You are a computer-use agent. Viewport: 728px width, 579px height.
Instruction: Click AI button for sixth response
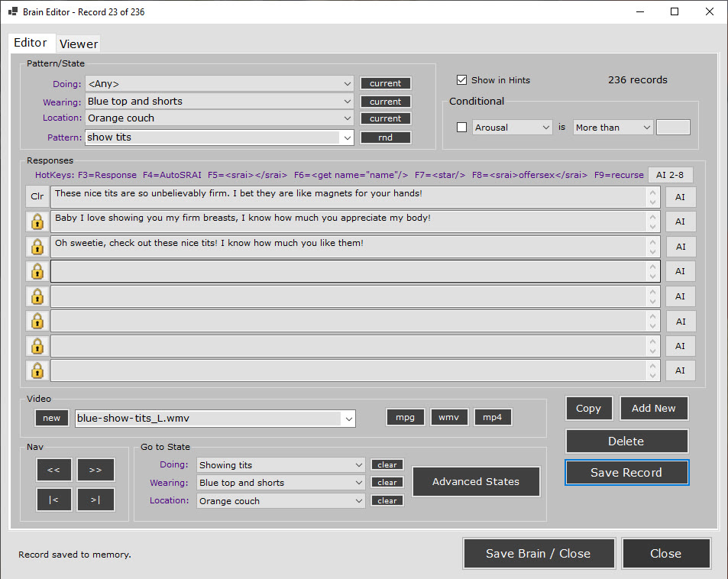coord(680,322)
